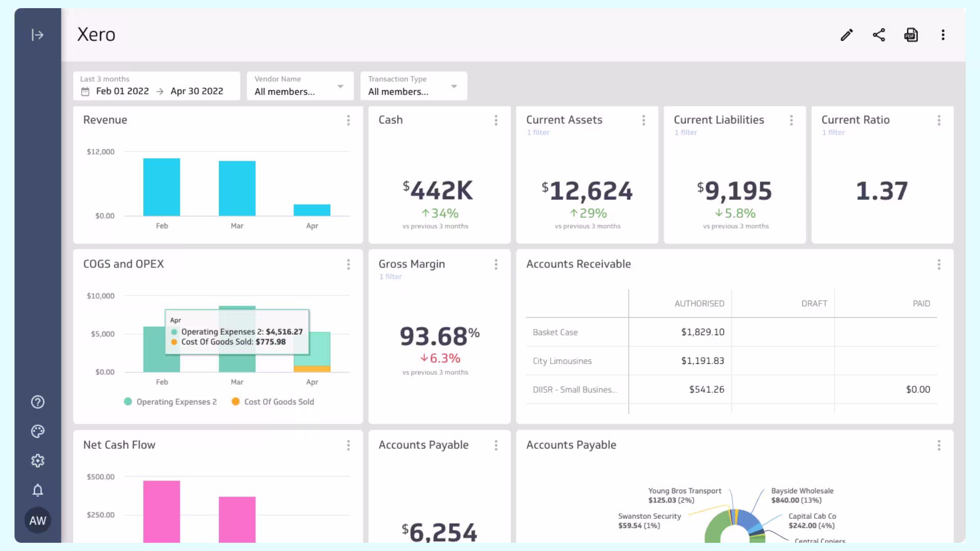This screenshot has height=551, width=980.
Task: Click the share dashboard icon
Action: (x=879, y=35)
